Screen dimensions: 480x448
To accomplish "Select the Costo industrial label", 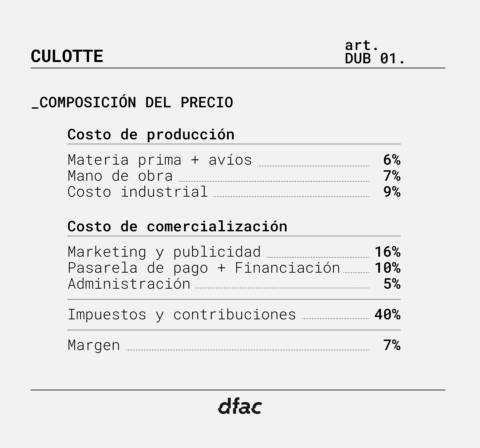I will pos(137,192).
